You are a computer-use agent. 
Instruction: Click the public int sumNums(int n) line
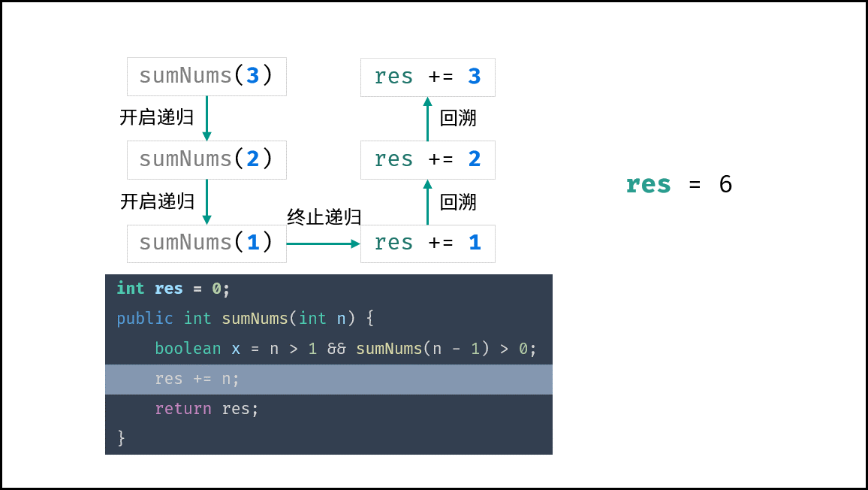246,318
